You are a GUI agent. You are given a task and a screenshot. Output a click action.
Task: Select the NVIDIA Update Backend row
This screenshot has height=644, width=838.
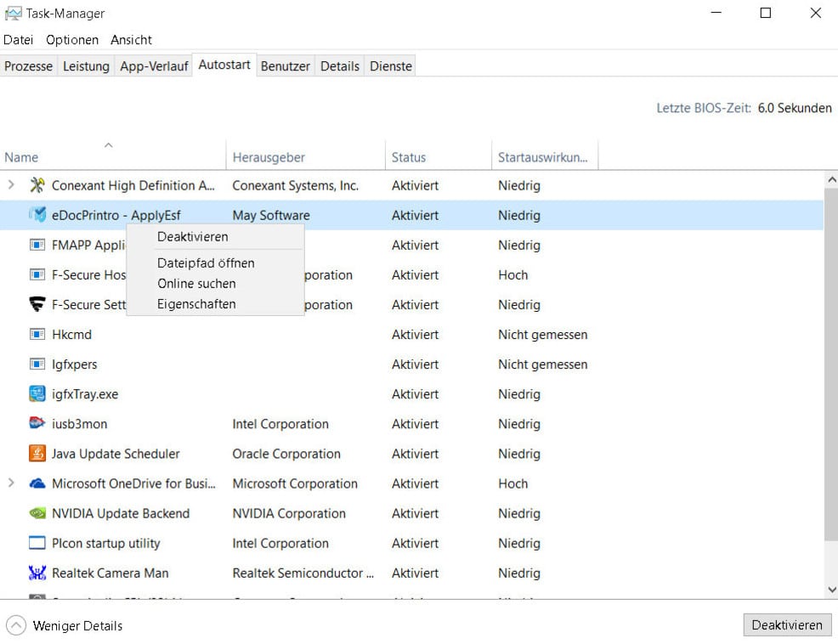tap(411, 513)
